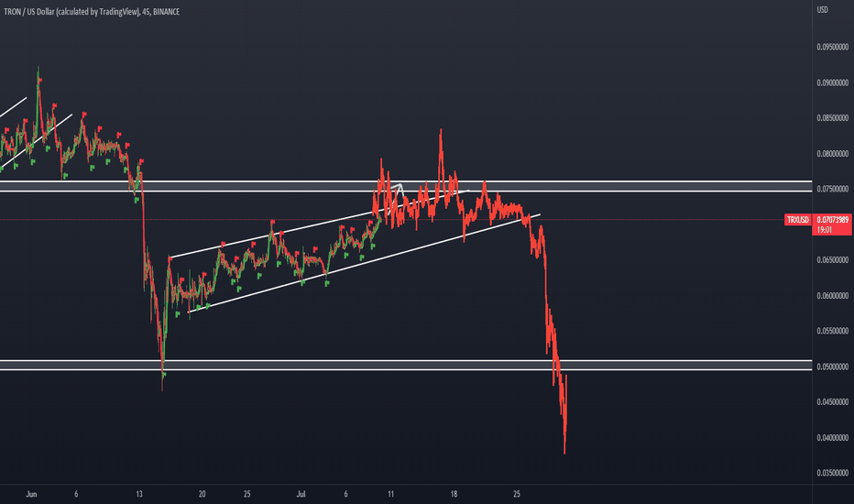Click the 0.04000000 price axis label
This screenshot has height=504, width=854.
pos(832,437)
